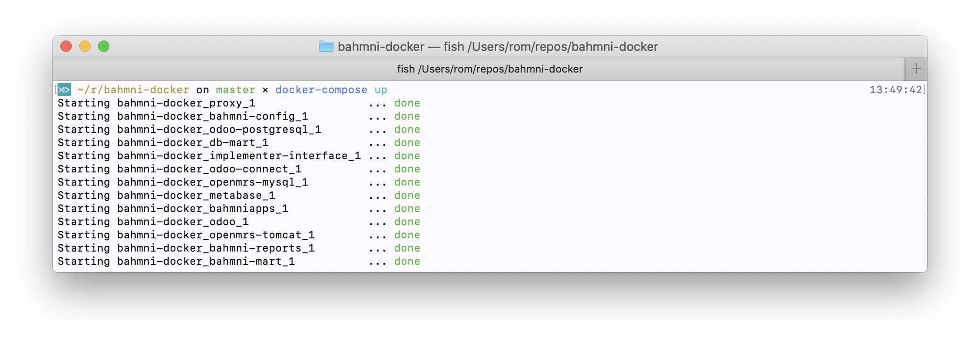Click the 13:49:42 timestamp
980x342 pixels.
pyautogui.click(x=896, y=90)
